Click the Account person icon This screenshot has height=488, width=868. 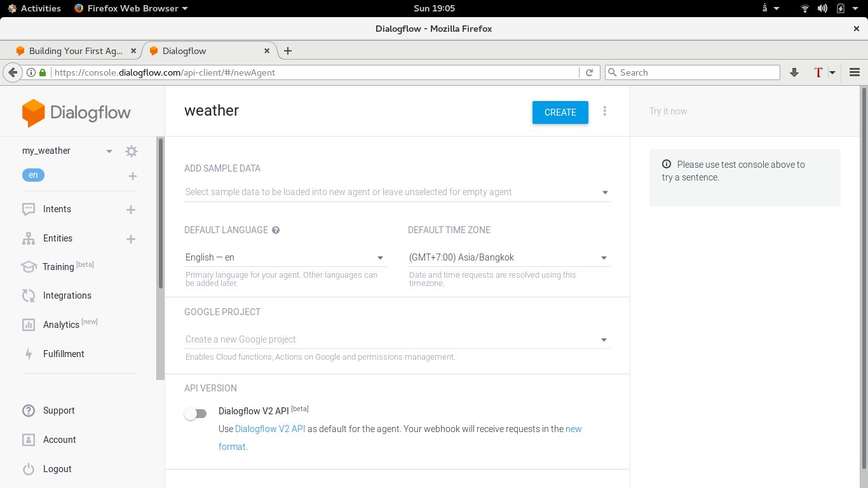click(x=29, y=440)
